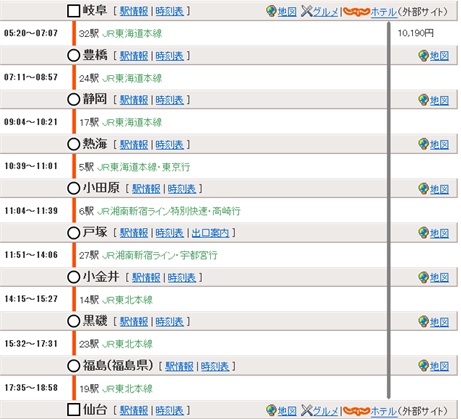
Task: Open 駅情報 link for 福島(福島県) station
Action: tap(179, 366)
